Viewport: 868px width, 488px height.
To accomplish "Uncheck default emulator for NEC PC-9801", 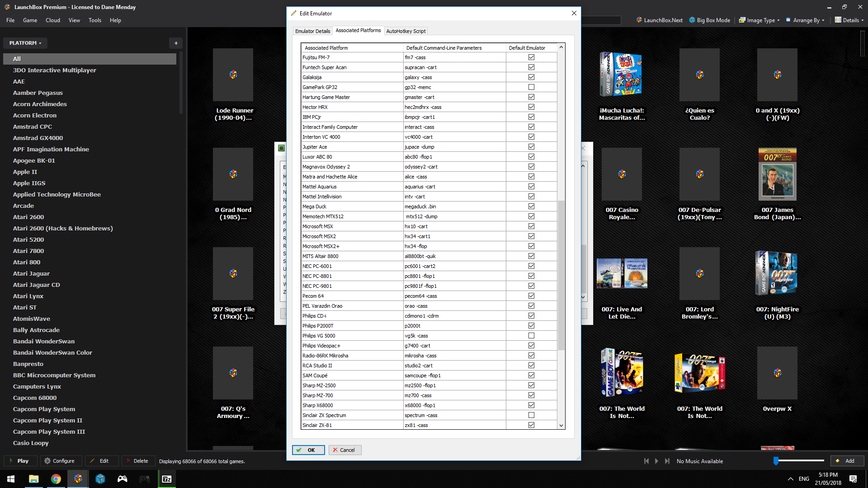I will pyautogui.click(x=531, y=286).
